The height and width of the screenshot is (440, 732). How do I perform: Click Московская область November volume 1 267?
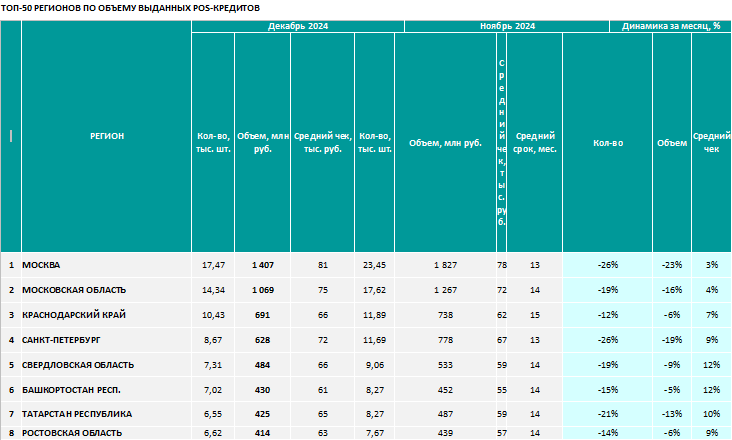pyautogui.click(x=445, y=290)
